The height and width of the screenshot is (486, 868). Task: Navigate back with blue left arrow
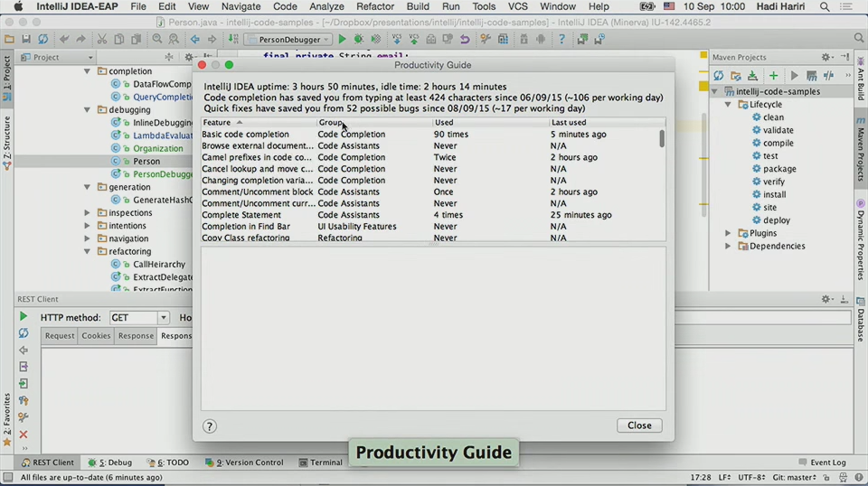point(195,39)
